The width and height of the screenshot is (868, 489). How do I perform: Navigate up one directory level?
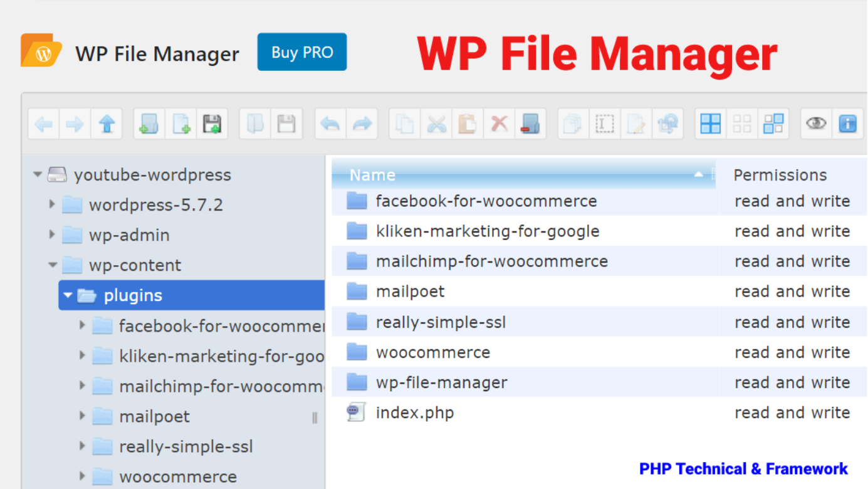(107, 124)
